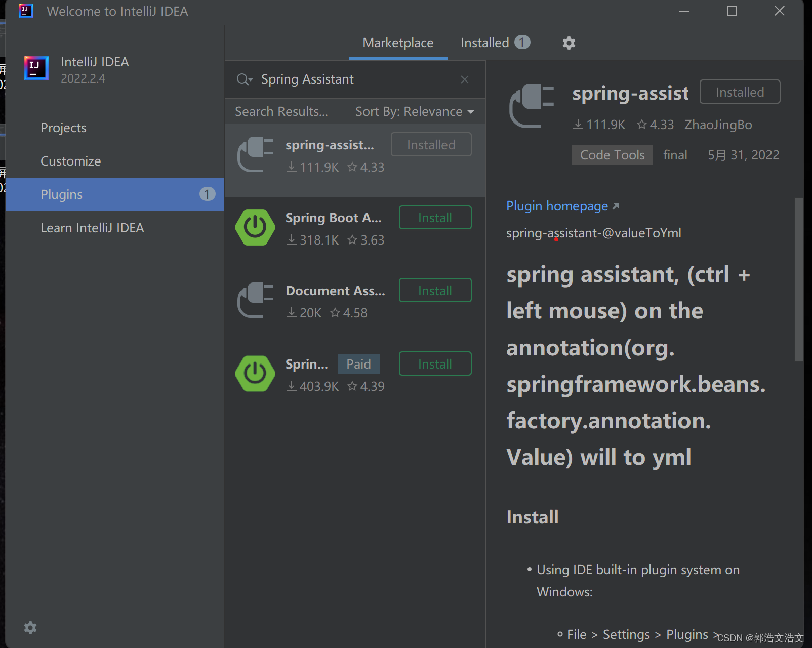Viewport: 812px width, 648px height.
Task: Expand the Sort By: Relevance dropdown
Action: point(415,111)
